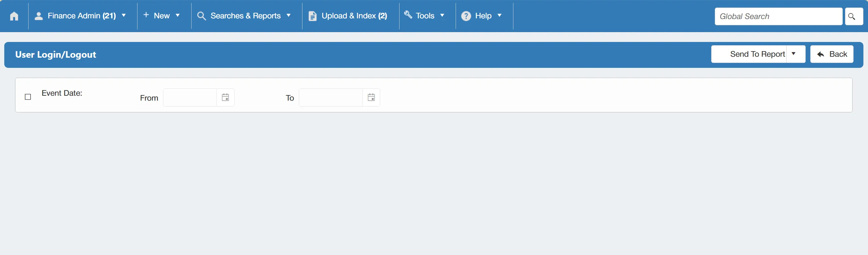Open the To date calendar picker
The image size is (868, 255).
(371, 98)
